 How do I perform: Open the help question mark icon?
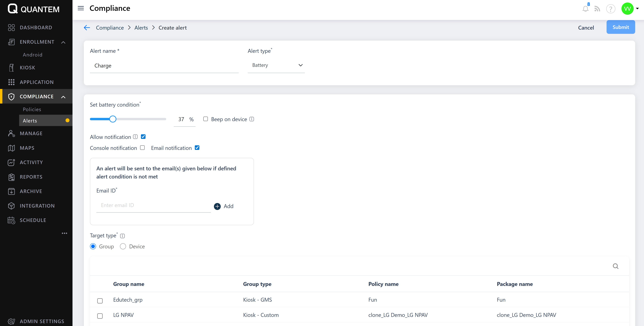point(610,9)
